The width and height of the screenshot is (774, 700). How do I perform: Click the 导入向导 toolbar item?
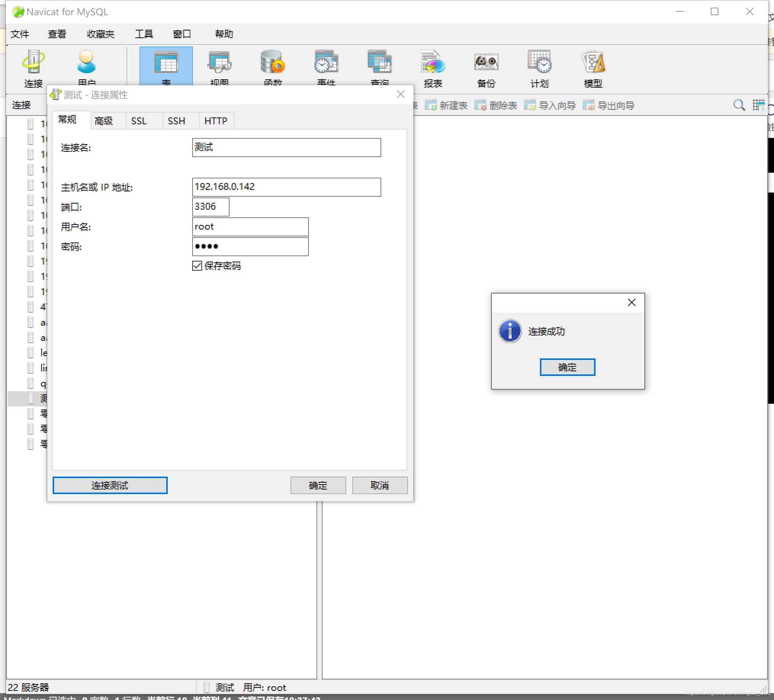coord(550,106)
